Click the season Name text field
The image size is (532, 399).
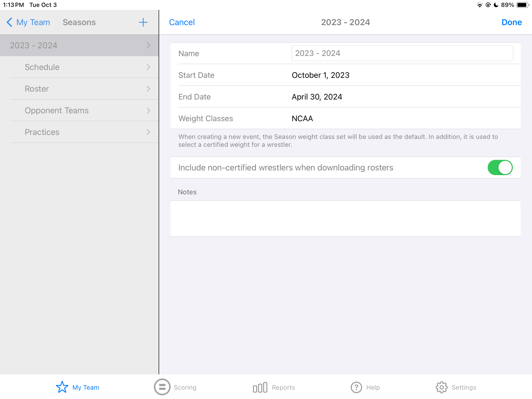point(402,53)
